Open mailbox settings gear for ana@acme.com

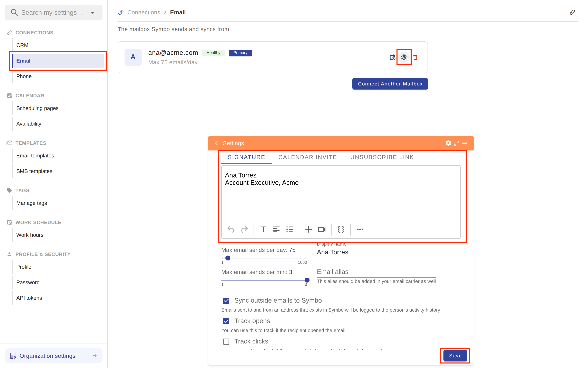[404, 57]
